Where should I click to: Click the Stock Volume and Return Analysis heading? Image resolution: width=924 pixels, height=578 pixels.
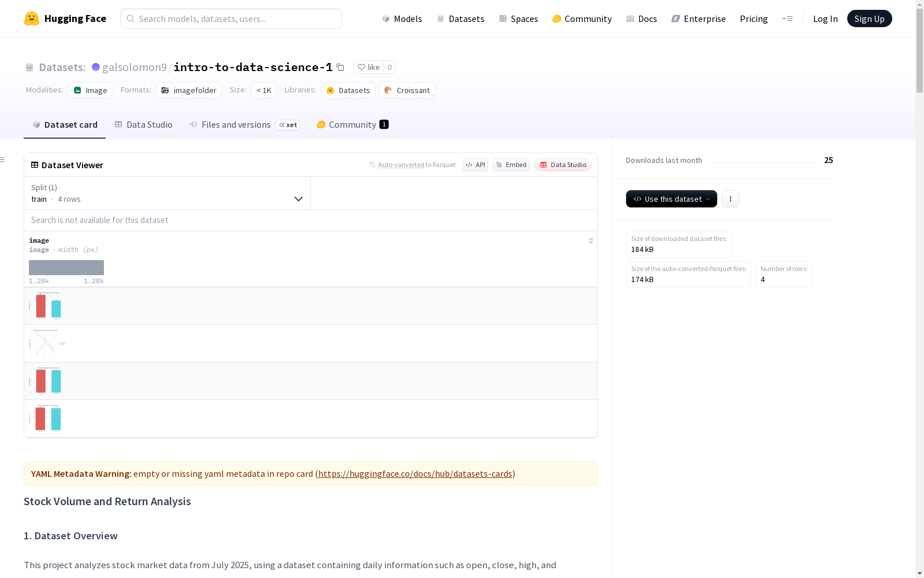coord(107,502)
